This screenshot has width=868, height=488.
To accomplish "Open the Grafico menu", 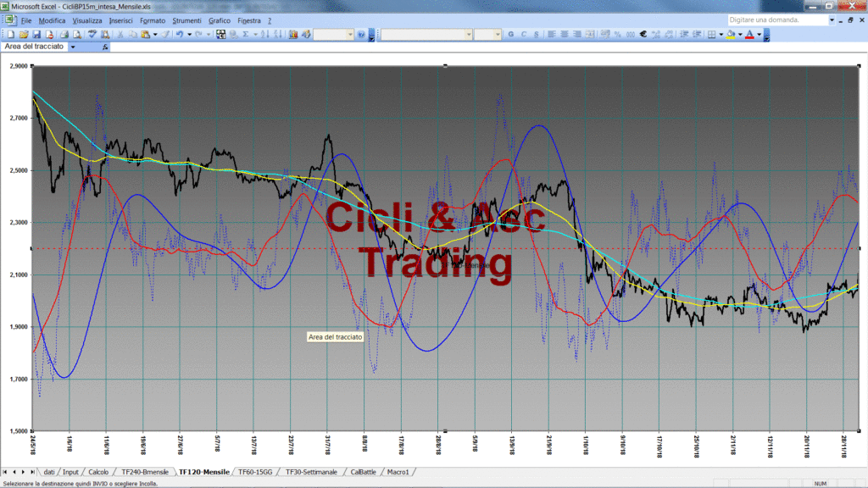I will [220, 20].
